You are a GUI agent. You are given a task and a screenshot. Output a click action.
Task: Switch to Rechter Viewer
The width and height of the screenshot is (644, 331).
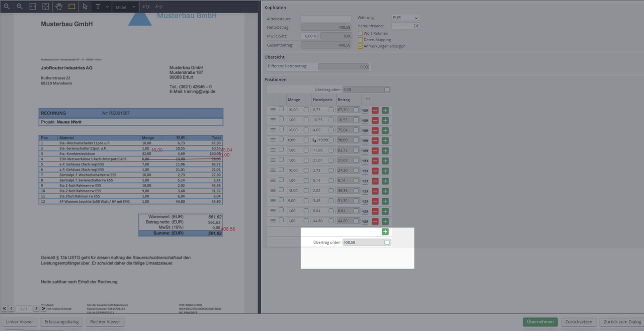[105, 322]
